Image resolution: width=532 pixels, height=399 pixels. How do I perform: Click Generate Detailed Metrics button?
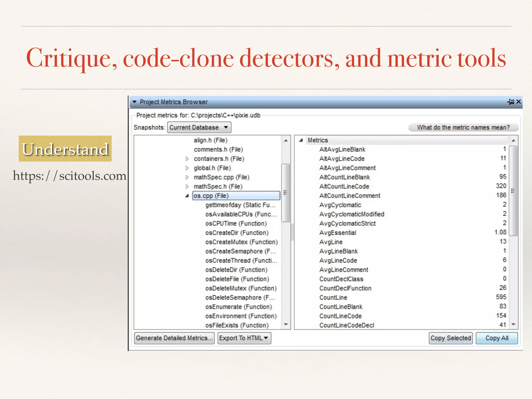pyautogui.click(x=174, y=338)
